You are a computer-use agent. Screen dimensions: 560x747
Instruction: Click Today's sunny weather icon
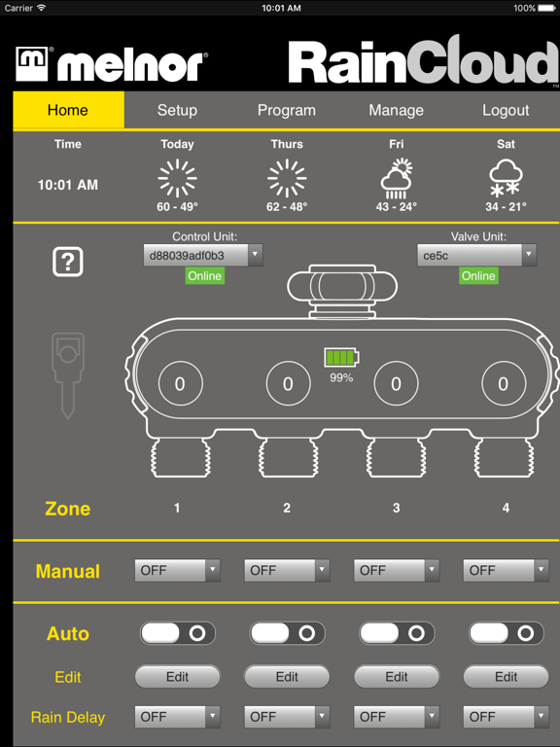pyautogui.click(x=177, y=178)
